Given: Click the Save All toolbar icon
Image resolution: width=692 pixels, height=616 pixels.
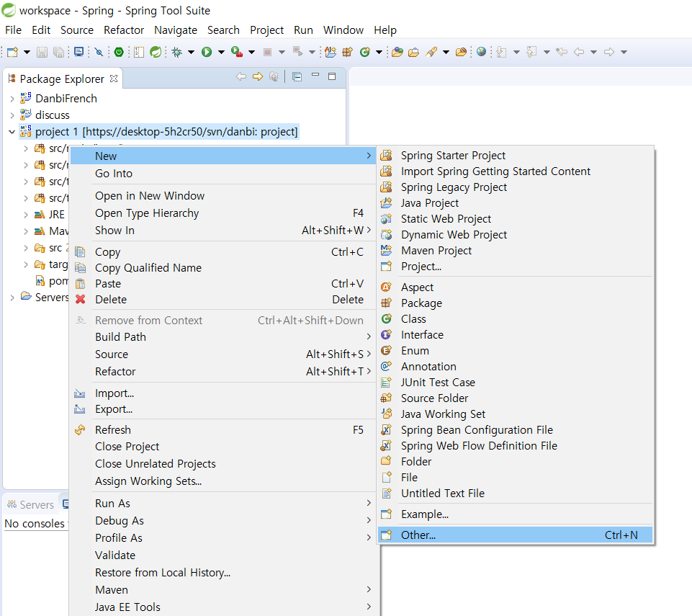Looking at the screenshot, I should 58,52.
